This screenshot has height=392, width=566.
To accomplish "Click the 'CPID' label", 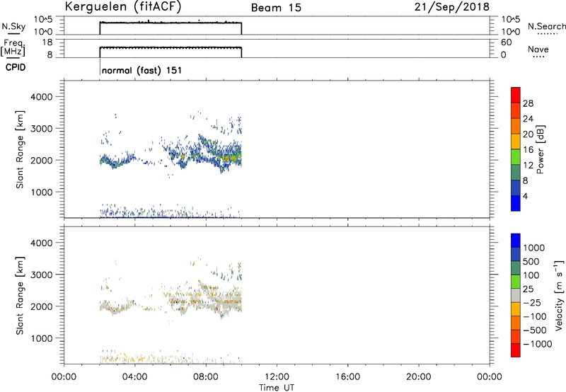I will pyautogui.click(x=16, y=67).
